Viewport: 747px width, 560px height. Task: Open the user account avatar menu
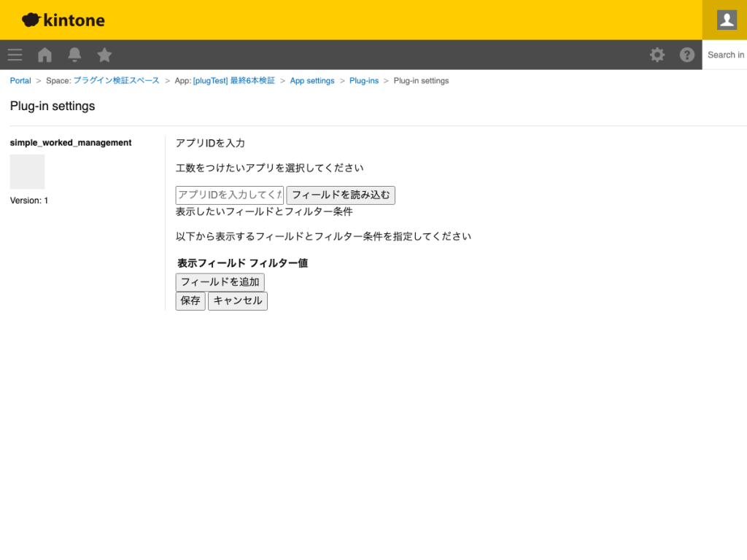[x=725, y=20]
